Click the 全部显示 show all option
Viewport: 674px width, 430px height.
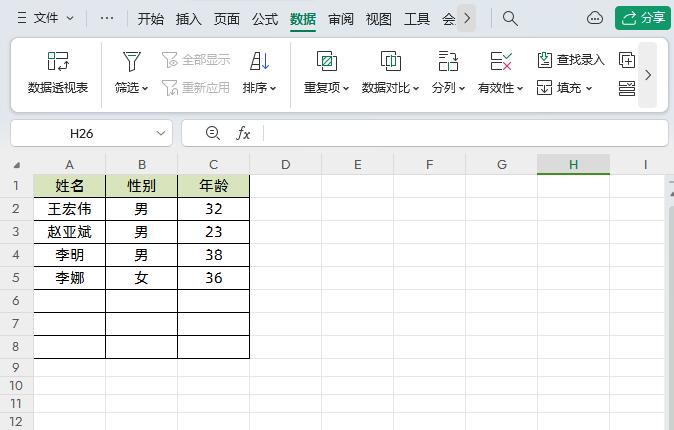pos(196,60)
